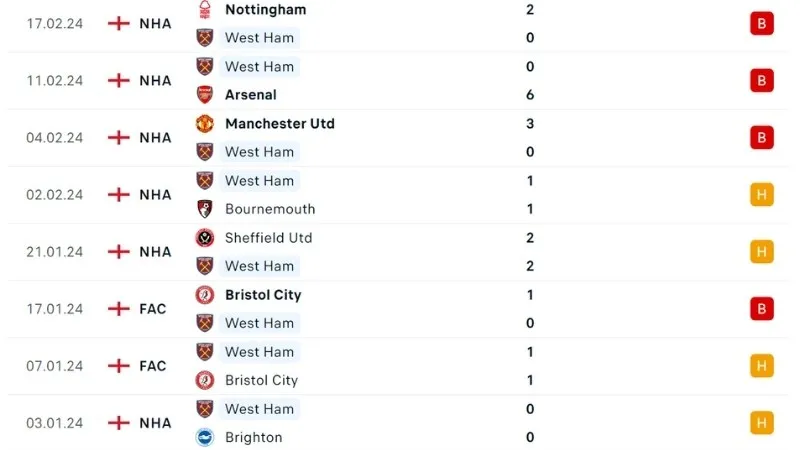Image resolution: width=800 pixels, height=450 pixels.
Task: Click the Sheffield Utd crest icon
Action: coord(205,238)
